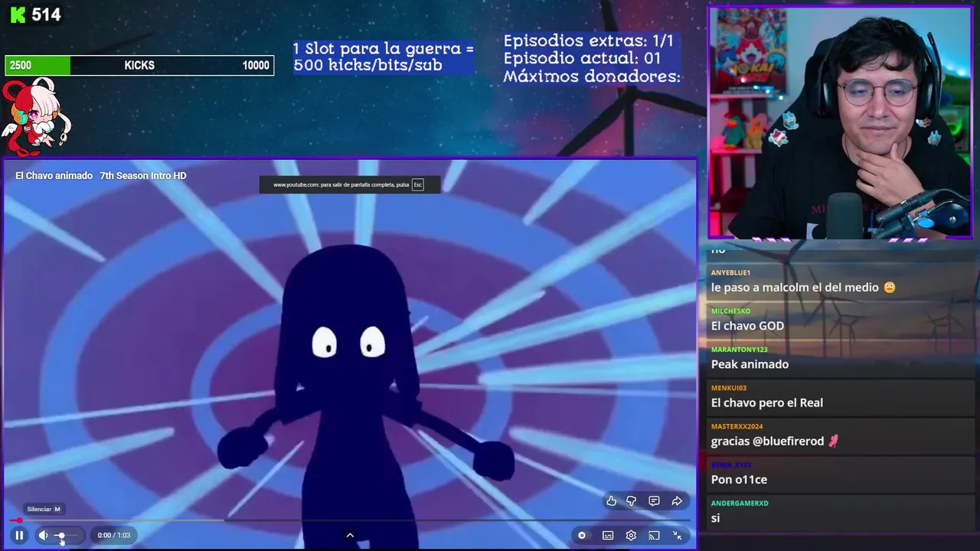Screen dimensions: 980x551
Task: Exit full screen mode
Action: pos(677,536)
